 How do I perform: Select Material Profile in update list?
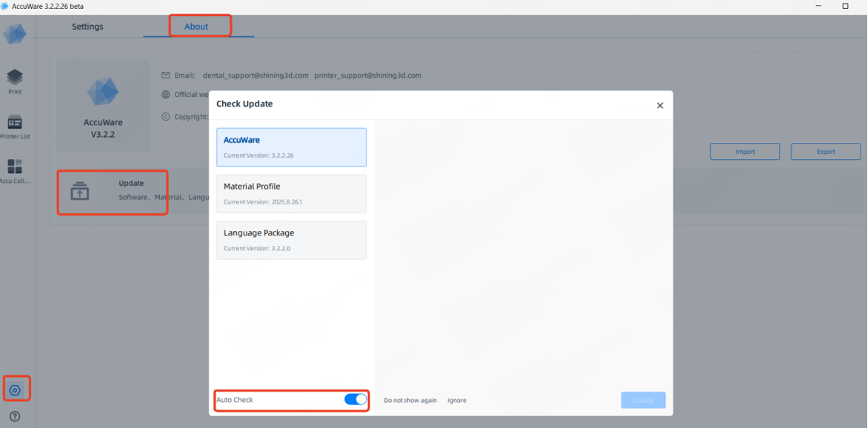point(291,194)
